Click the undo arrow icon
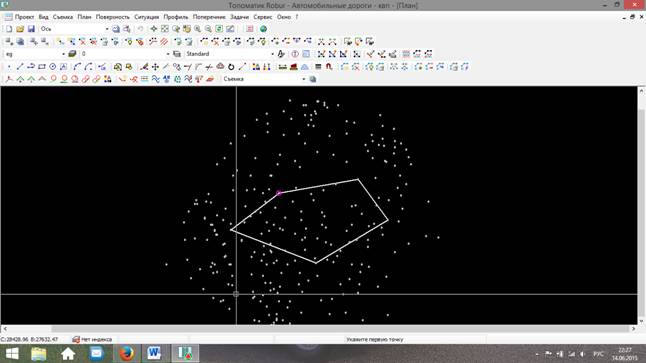This screenshot has width=646, height=363. pos(140,29)
